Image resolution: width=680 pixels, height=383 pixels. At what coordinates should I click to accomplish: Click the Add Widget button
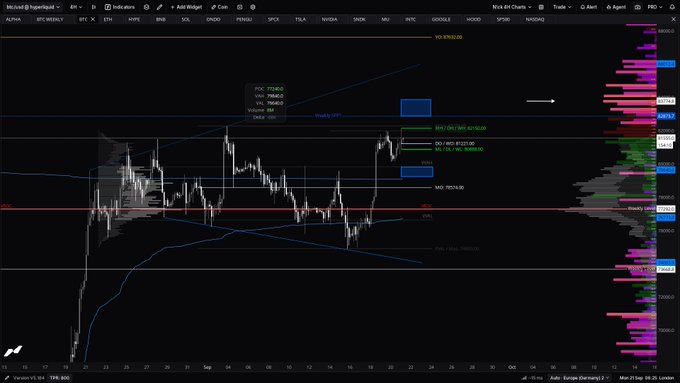[x=186, y=7]
